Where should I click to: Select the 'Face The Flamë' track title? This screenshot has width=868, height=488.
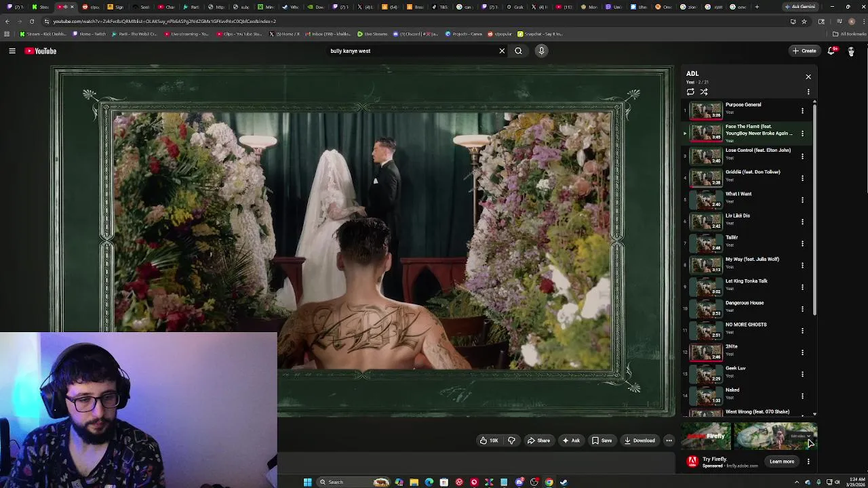[x=758, y=129]
